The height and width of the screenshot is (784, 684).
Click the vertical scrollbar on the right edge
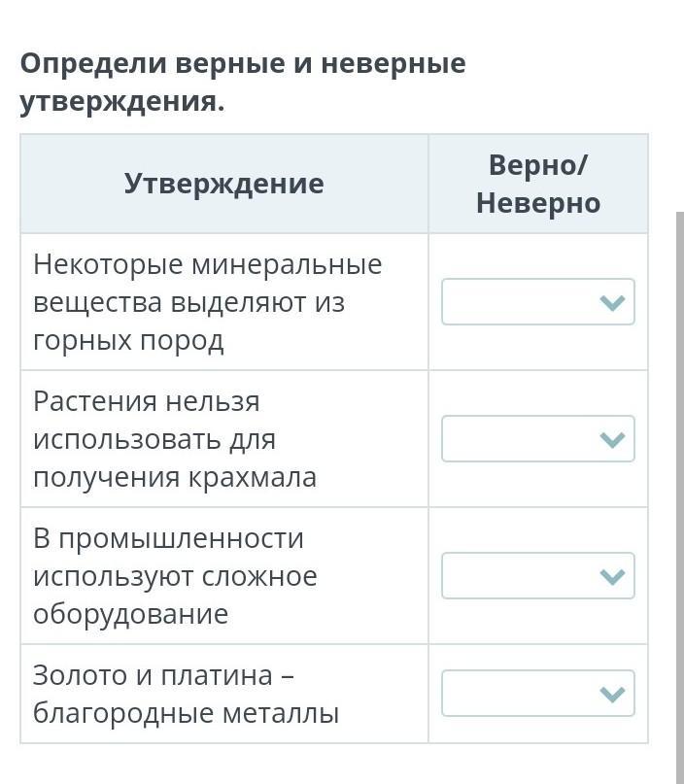pos(679,486)
